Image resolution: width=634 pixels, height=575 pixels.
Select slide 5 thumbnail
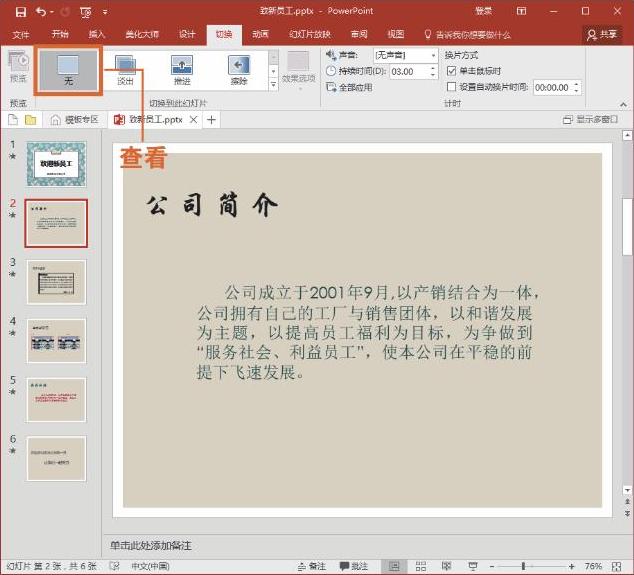(x=56, y=400)
